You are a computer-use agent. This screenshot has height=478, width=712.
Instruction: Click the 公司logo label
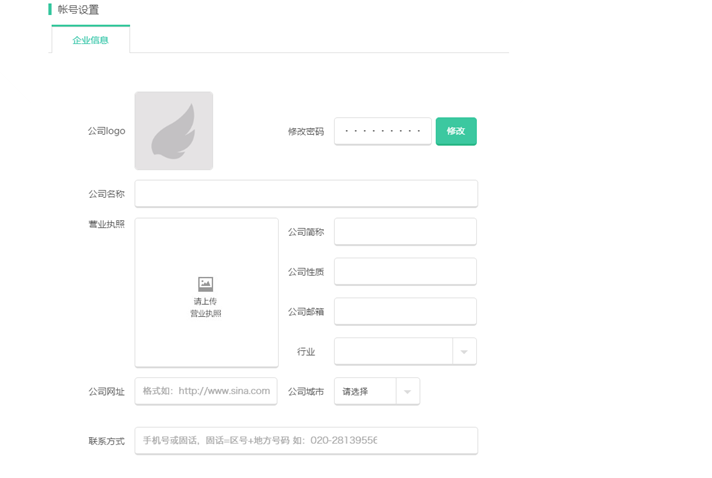pyautogui.click(x=106, y=131)
